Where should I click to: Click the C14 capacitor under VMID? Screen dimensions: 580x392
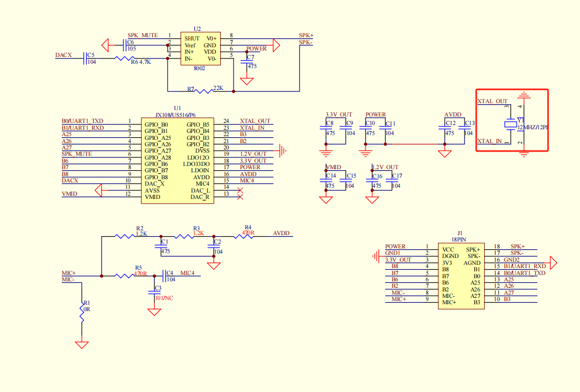(326, 181)
